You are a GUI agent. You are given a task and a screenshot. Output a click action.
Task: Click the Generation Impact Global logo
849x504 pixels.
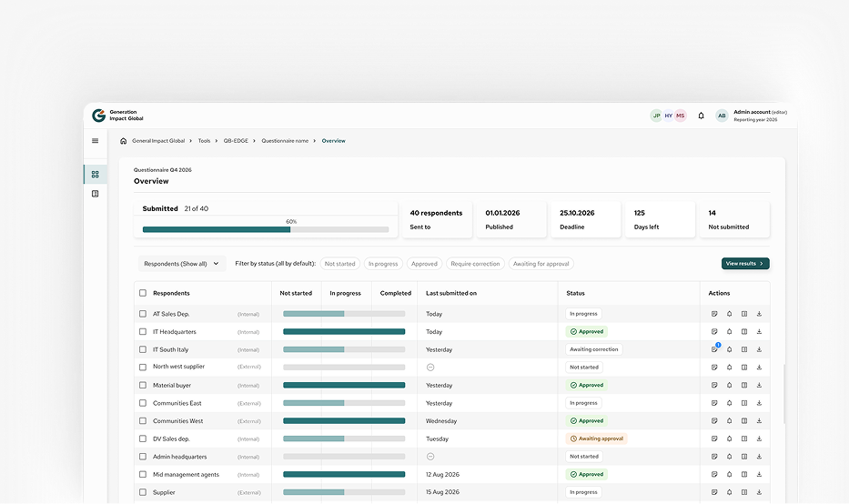click(117, 116)
